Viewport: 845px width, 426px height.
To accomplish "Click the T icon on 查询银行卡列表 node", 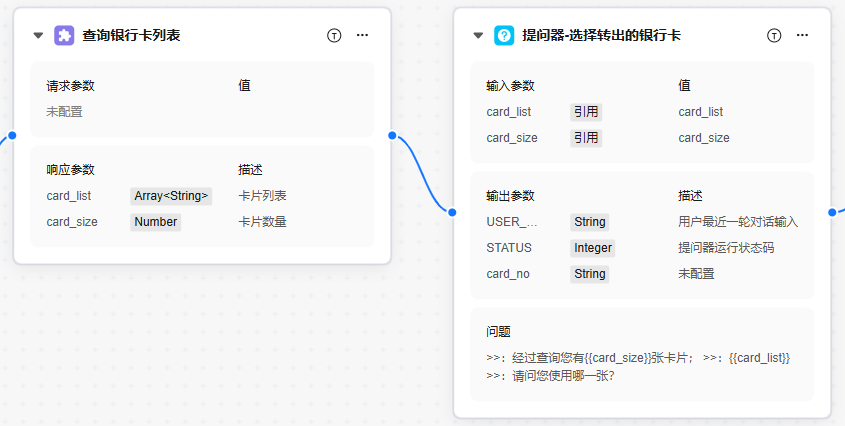I will tap(334, 35).
